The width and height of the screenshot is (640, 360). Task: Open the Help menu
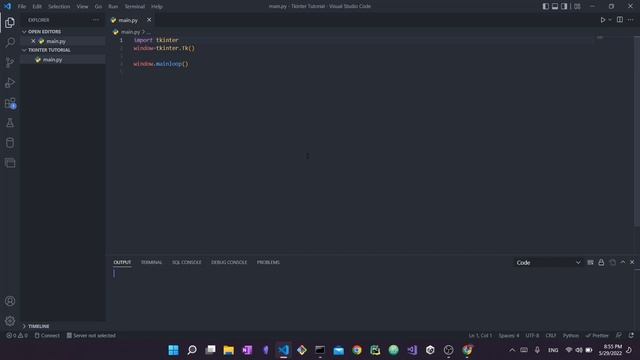pyautogui.click(x=157, y=7)
